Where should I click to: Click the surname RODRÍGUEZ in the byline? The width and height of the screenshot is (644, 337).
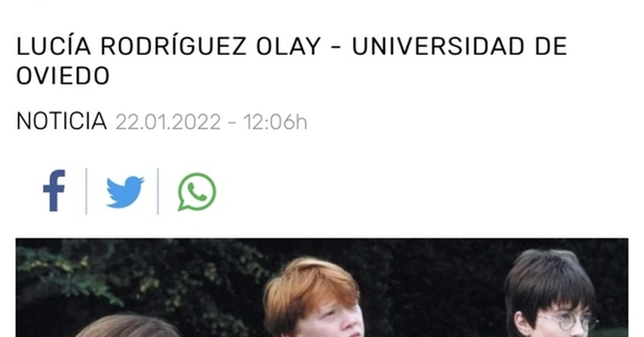coord(174,46)
